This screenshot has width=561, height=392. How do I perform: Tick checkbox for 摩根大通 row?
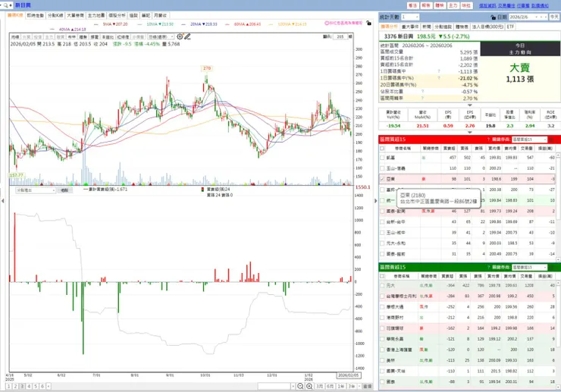pyautogui.click(x=382, y=307)
